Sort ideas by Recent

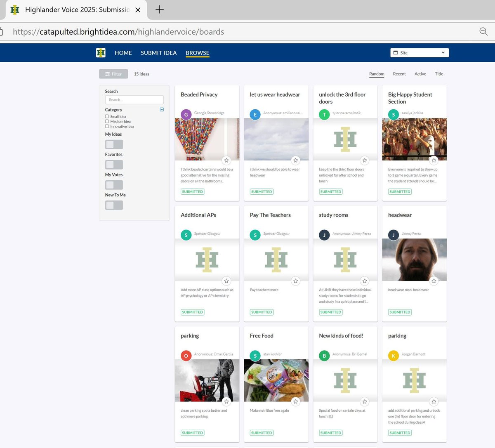pos(399,74)
